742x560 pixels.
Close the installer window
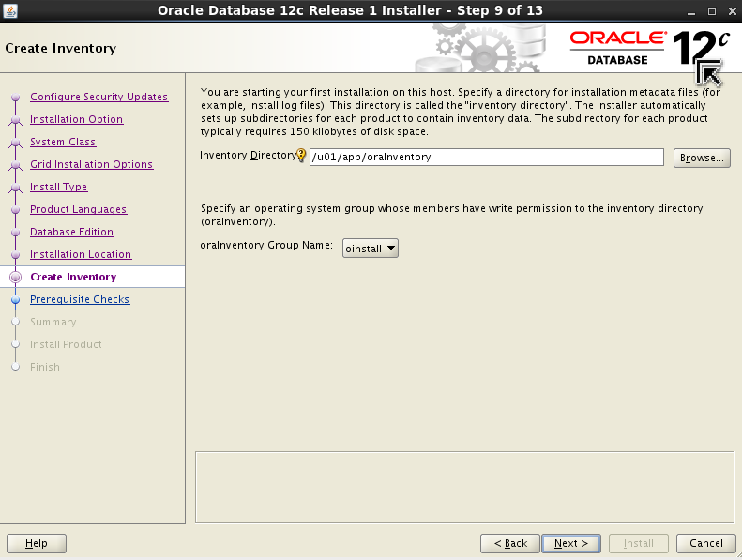[732, 11]
